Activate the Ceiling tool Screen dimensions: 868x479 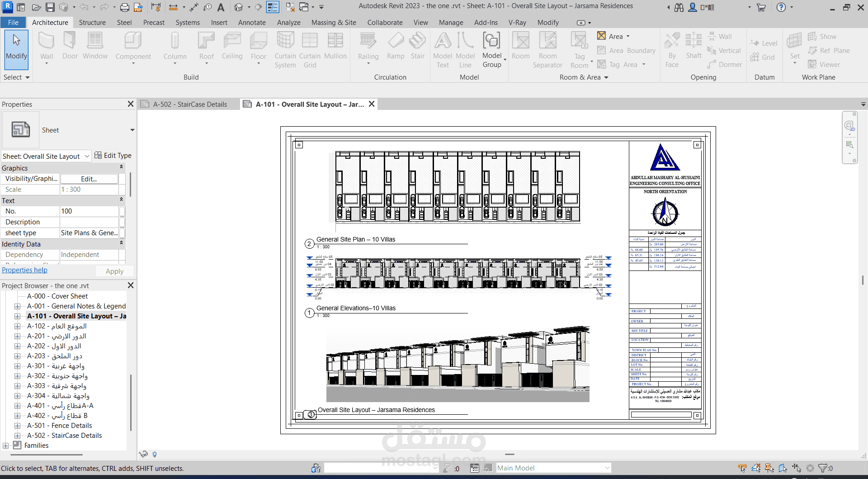232,46
